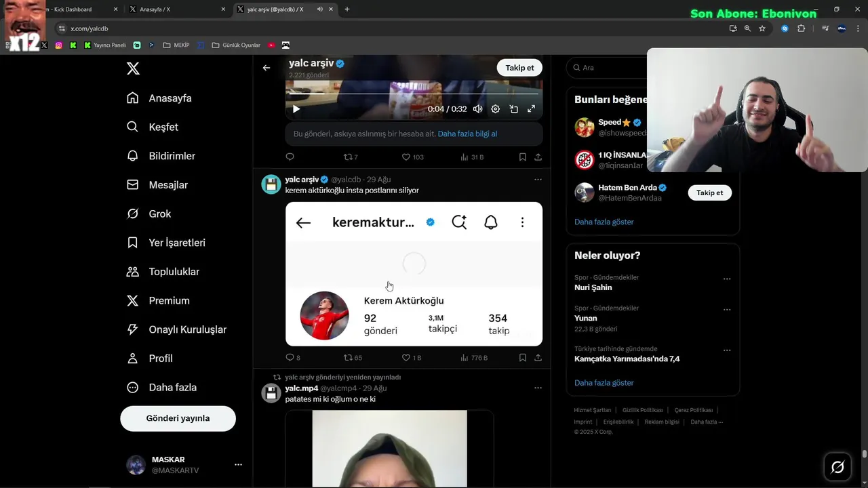Image resolution: width=868 pixels, height=488 pixels.
Task: Open Grok from the sidebar
Action: tap(149, 213)
